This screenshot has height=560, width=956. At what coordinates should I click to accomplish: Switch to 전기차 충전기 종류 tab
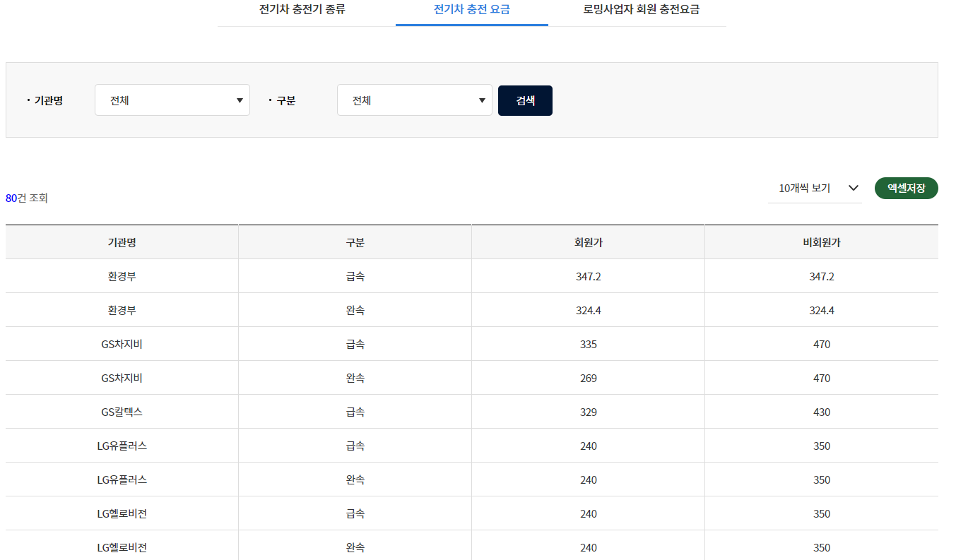click(302, 10)
